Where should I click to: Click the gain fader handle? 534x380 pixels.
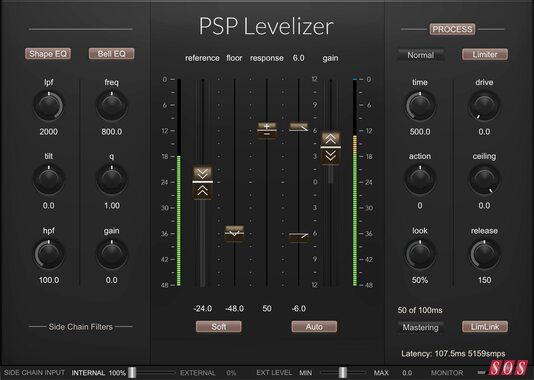point(331,147)
